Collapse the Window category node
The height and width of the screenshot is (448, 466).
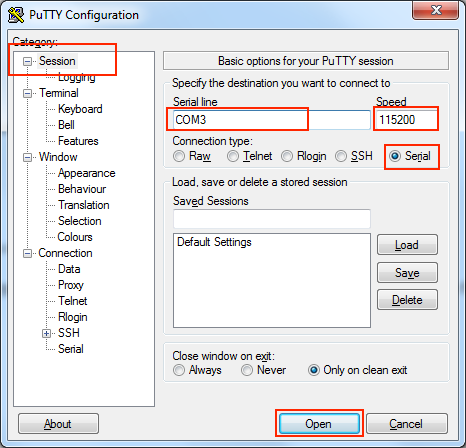(27, 157)
